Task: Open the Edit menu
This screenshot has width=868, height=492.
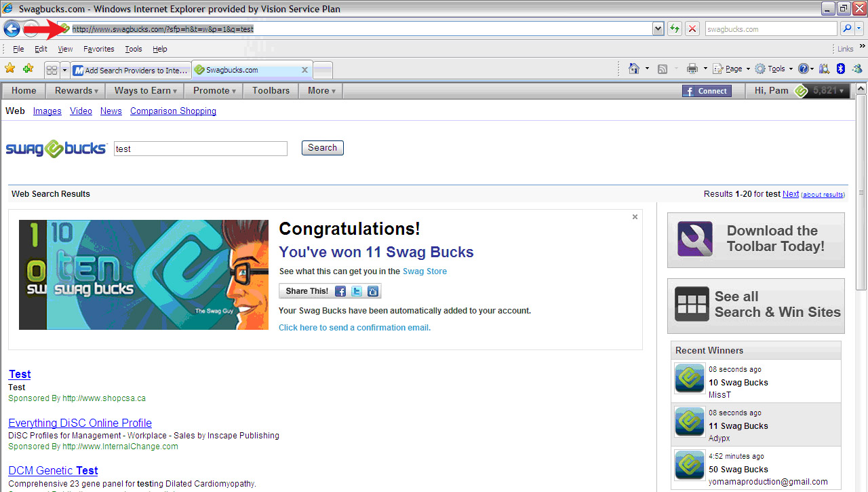Action: [x=41, y=49]
